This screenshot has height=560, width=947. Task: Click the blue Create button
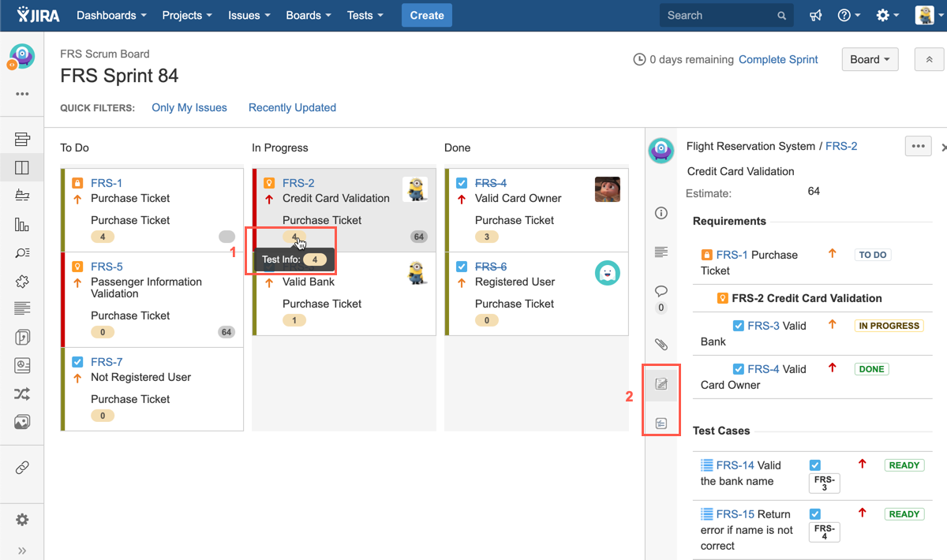427,16
